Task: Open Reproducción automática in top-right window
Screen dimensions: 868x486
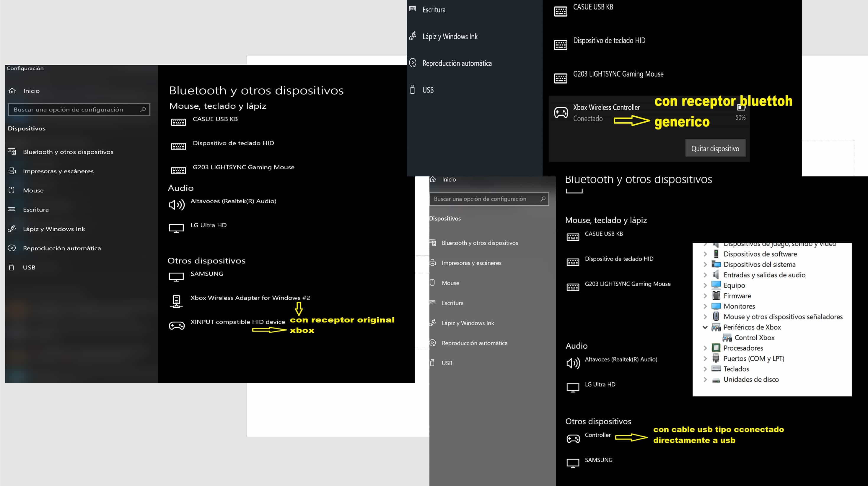Action: pyautogui.click(x=457, y=63)
